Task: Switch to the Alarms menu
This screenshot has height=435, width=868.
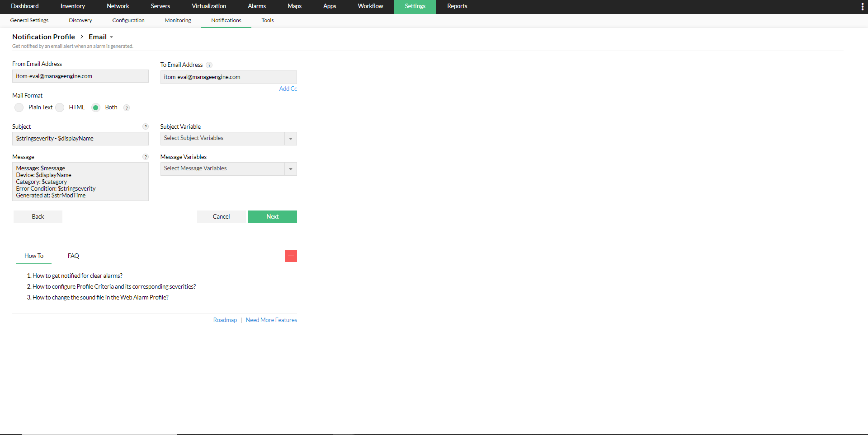Action: point(256,6)
